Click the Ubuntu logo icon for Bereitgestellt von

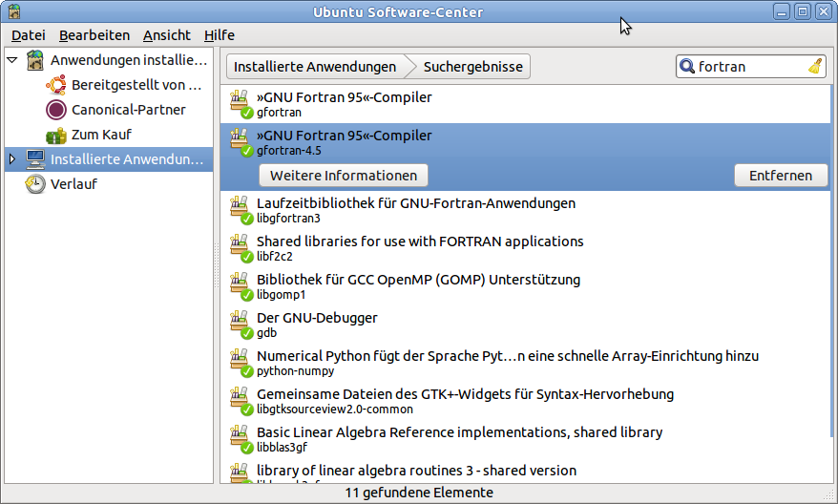[x=56, y=85]
